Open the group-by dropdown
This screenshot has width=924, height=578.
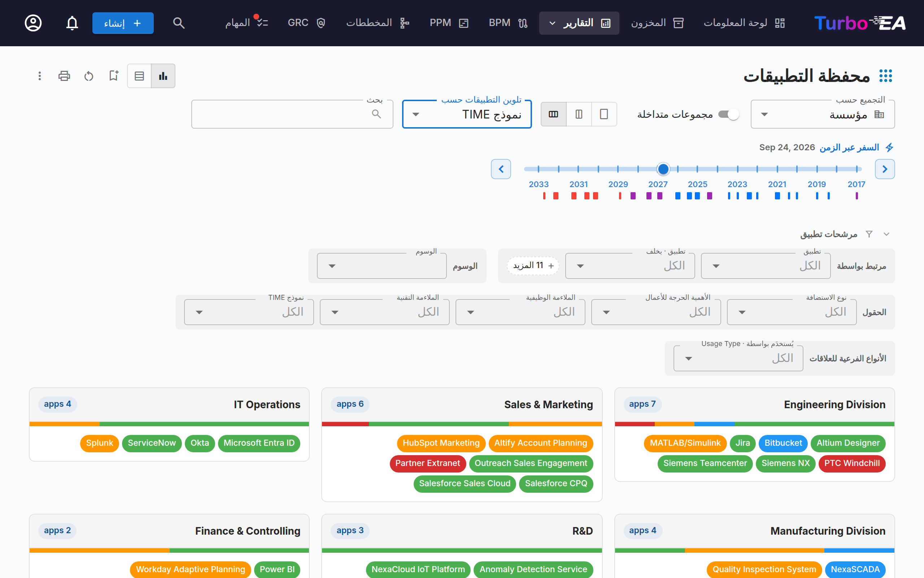823,114
